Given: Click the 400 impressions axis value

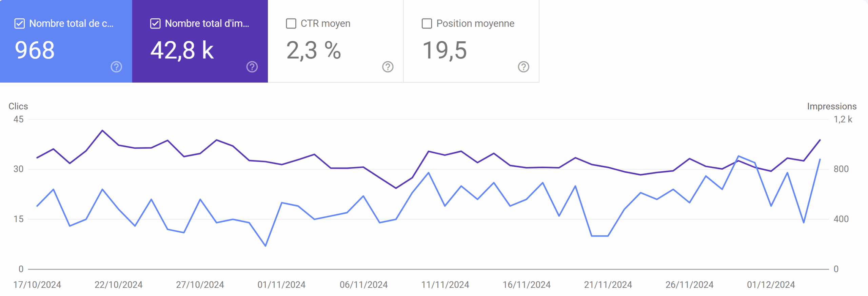Looking at the screenshot, I should pos(841,219).
